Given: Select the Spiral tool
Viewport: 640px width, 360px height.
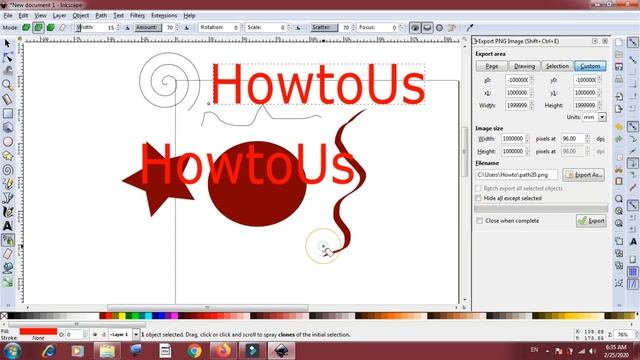Looking at the screenshot, I should pos(7,170).
